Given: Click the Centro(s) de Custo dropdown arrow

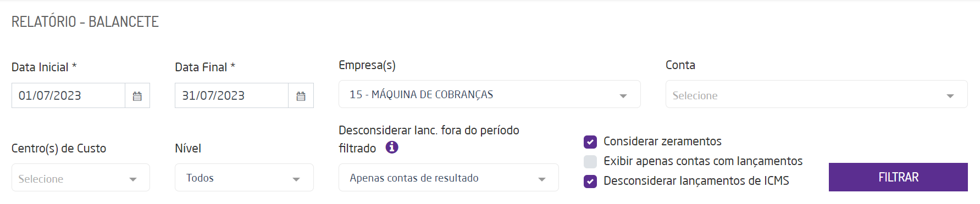Looking at the screenshot, I should 133,179.
